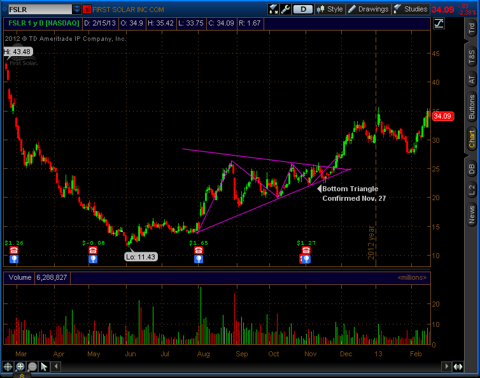Toggle the expand arrows at bottom right

(458, 367)
